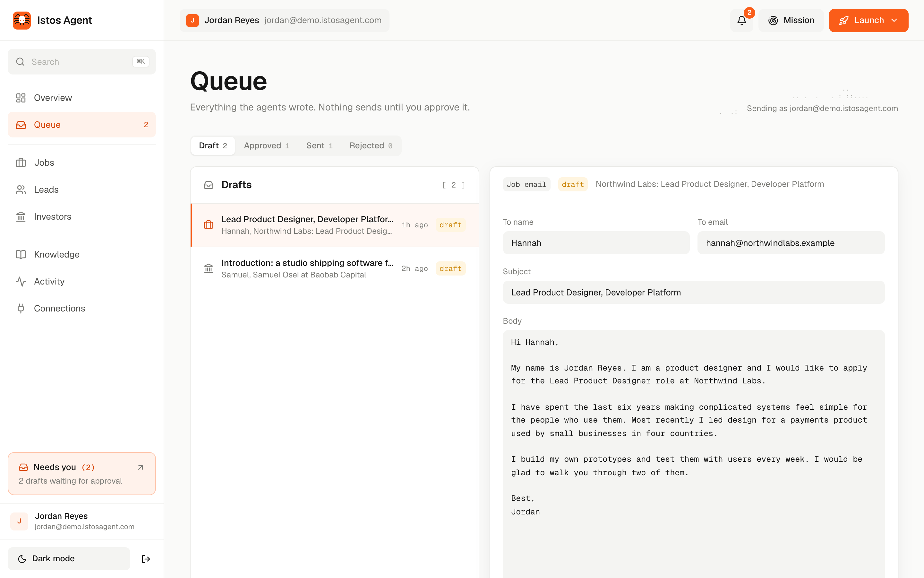Click the target icon on the Mission button
The width and height of the screenshot is (924, 578).
pyautogui.click(x=773, y=20)
